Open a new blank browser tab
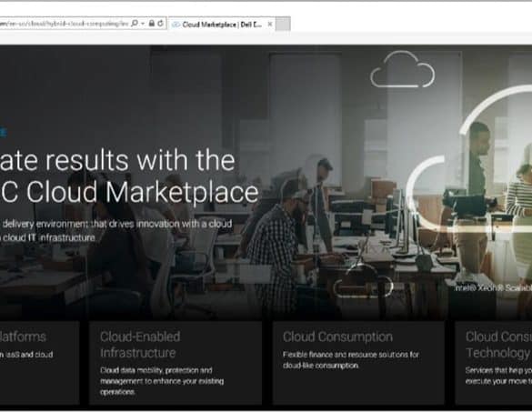Viewport: 532px width, 412px height. click(283, 25)
